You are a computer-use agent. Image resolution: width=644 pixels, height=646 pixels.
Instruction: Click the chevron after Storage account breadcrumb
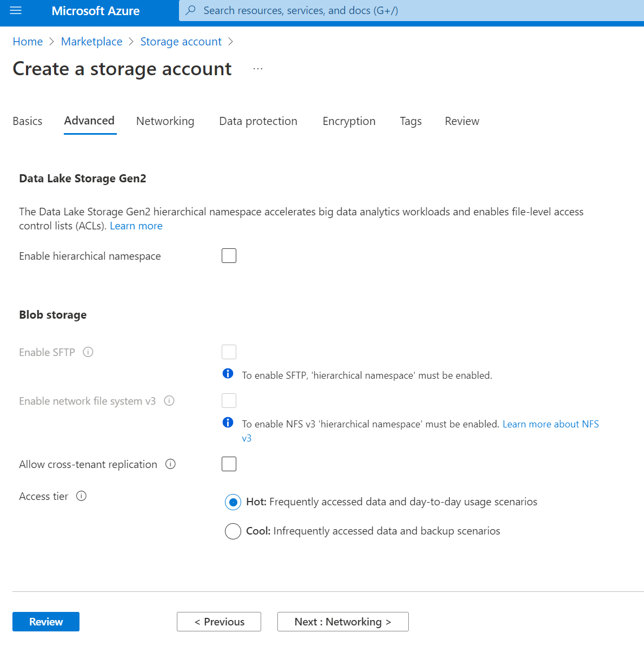tap(230, 41)
